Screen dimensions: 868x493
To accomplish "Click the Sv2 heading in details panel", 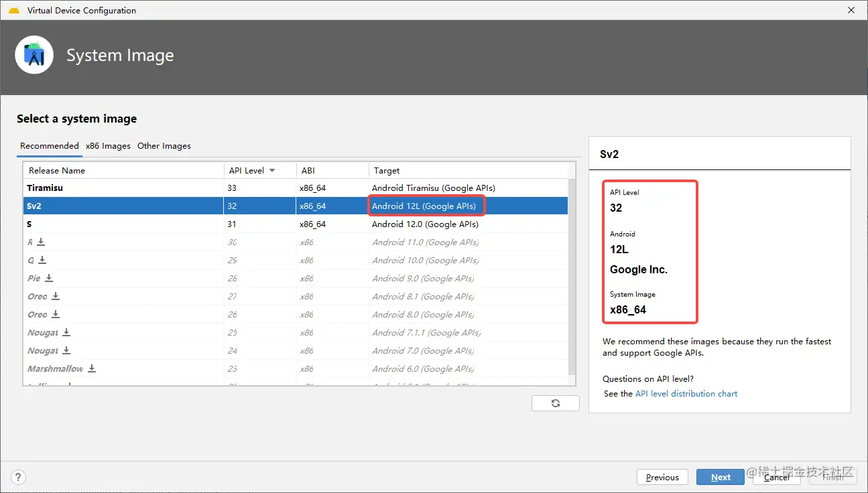I will [x=609, y=154].
